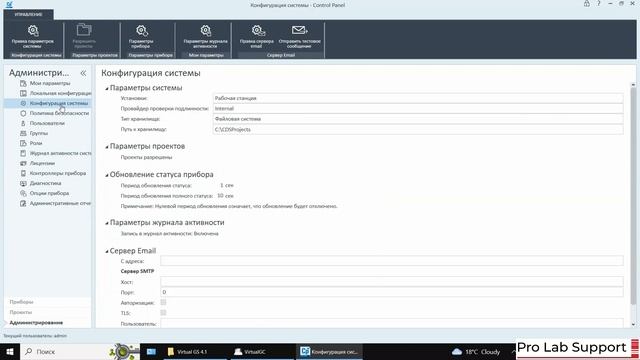
Task: Click the Журнал активности системы icon
Action: (x=23, y=153)
